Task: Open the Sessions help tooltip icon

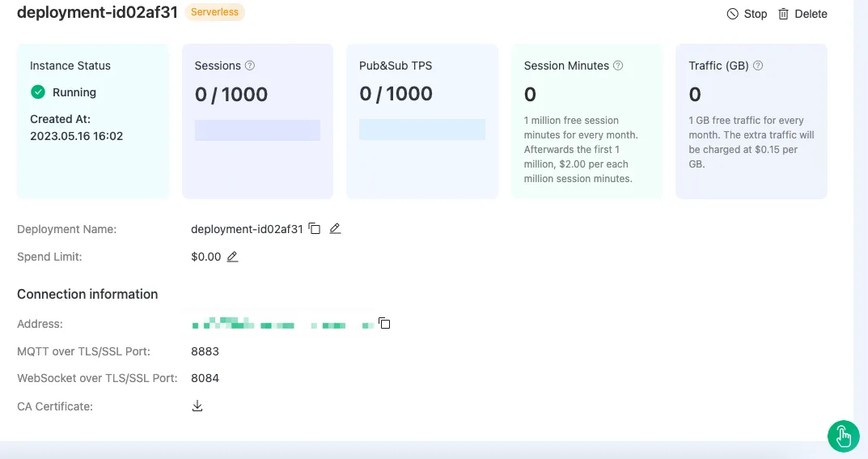Action: tap(250, 66)
